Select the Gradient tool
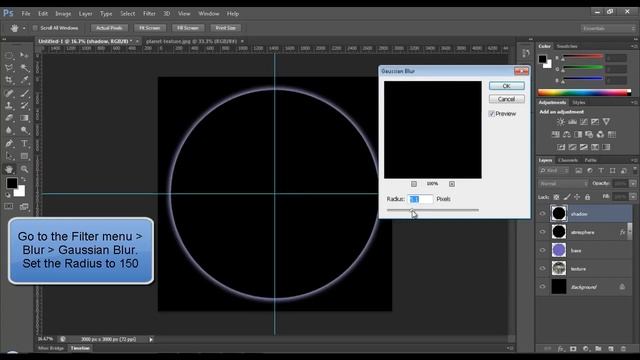This screenshot has height=360, width=640. tap(24, 118)
